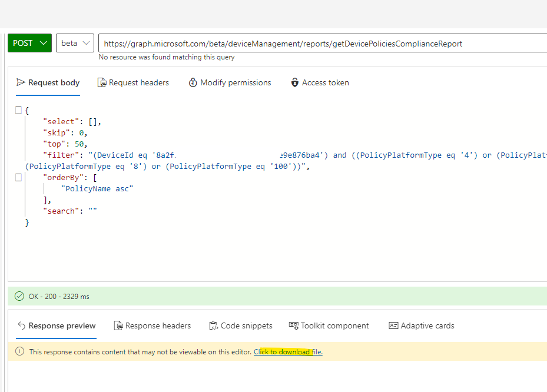Screen dimensions: 547x392
Task: Click the "skip" key line
Action: (65, 133)
